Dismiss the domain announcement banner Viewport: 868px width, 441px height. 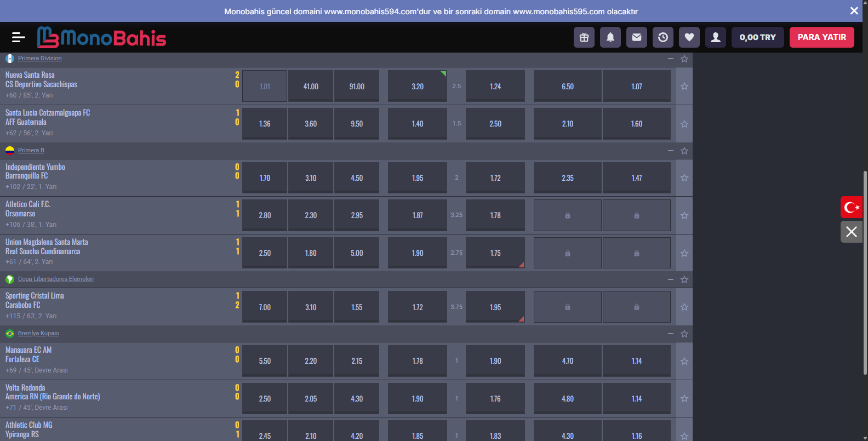(854, 11)
